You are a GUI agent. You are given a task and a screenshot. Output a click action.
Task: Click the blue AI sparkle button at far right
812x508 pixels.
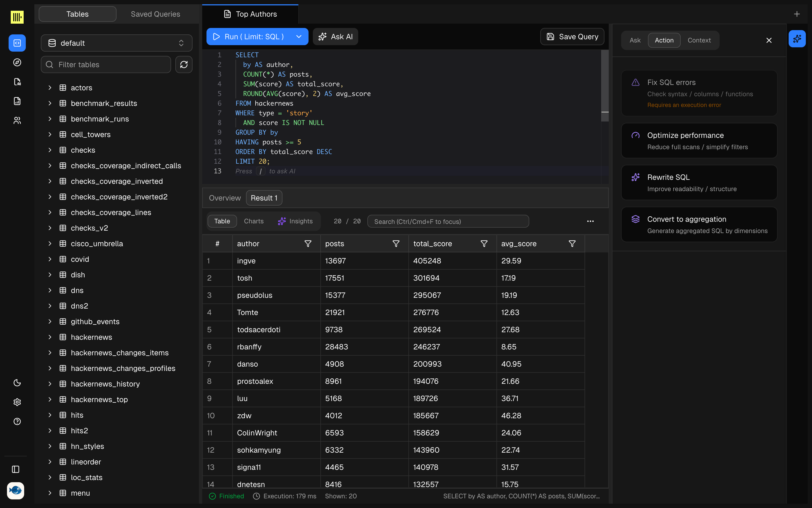(797, 39)
